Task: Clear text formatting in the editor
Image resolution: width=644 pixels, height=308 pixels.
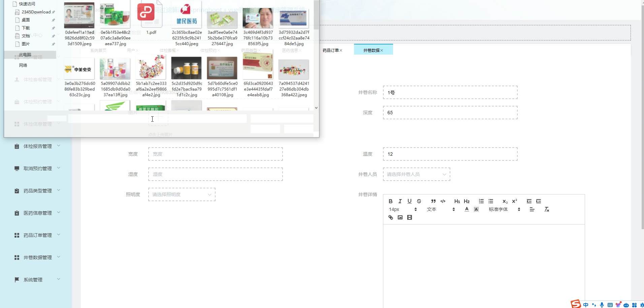Action: tap(547, 209)
